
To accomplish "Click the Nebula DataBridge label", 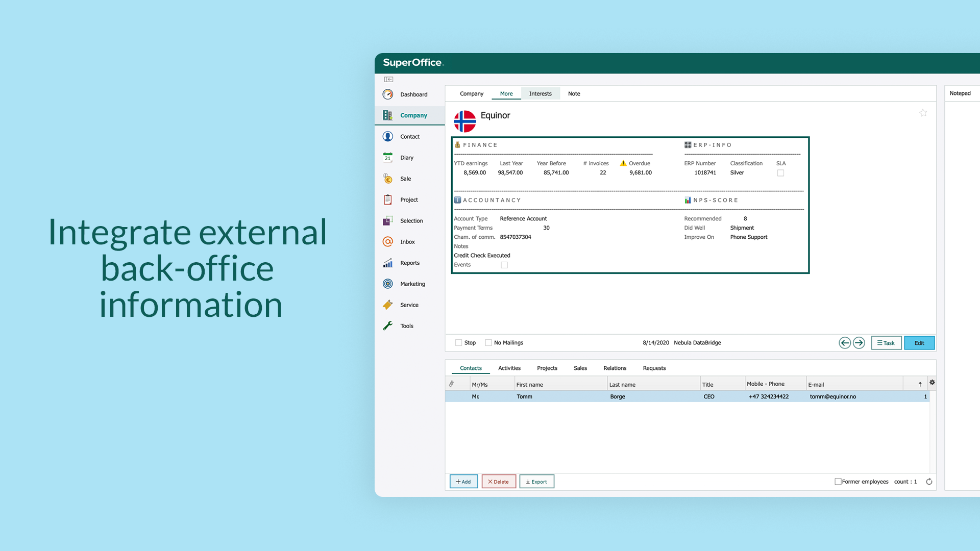I will [697, 343].
